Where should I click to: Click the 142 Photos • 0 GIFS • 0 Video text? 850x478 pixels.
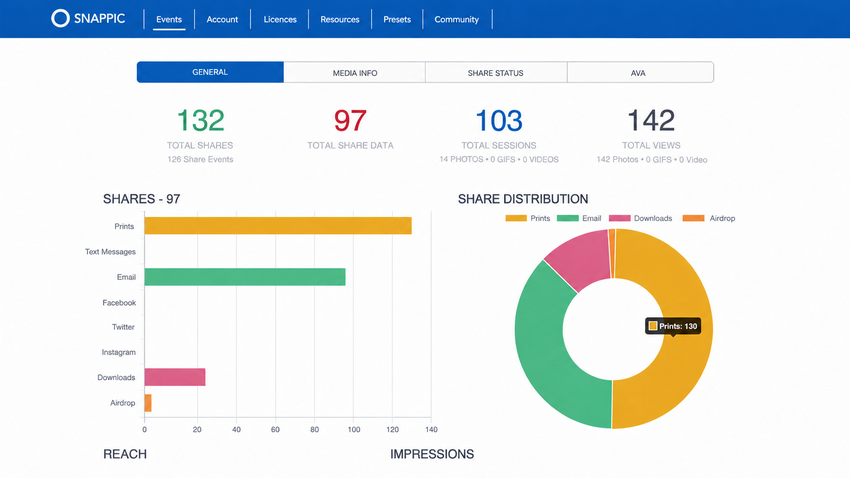tap(652, 160)
